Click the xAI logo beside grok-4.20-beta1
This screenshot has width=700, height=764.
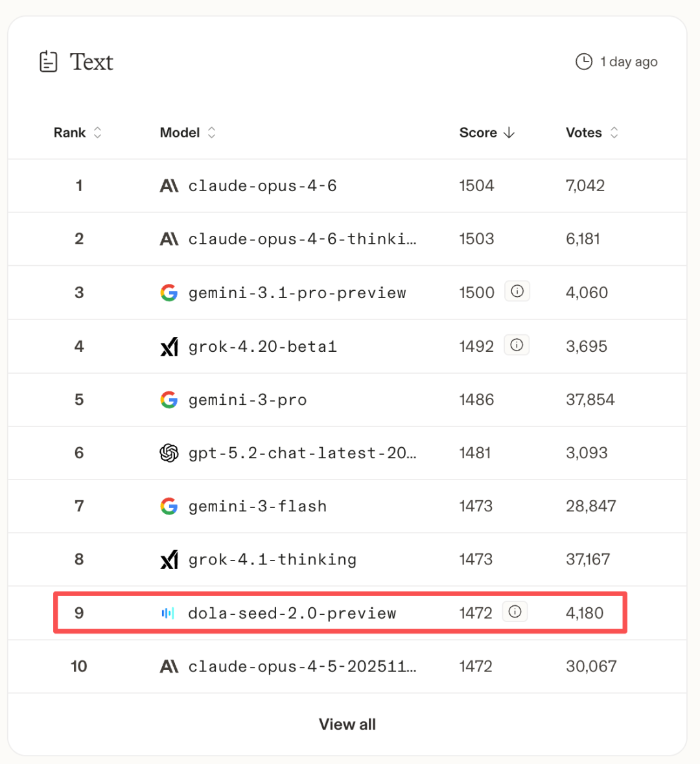tap(169, 347)
